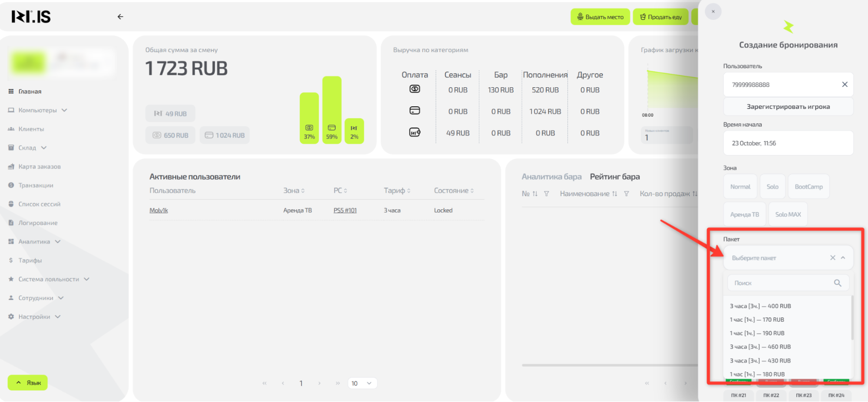Click the package search input field
This screenshot has width=868, height=402.
780,283
